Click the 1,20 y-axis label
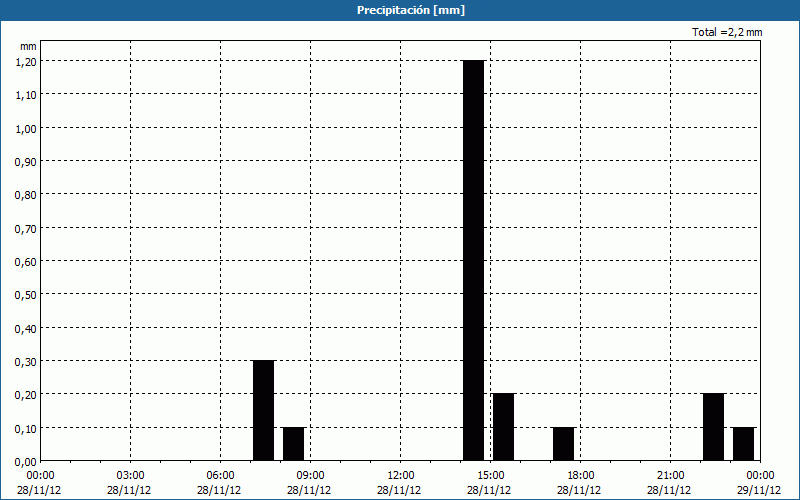 pyautogui.click(x=26, y=61)
